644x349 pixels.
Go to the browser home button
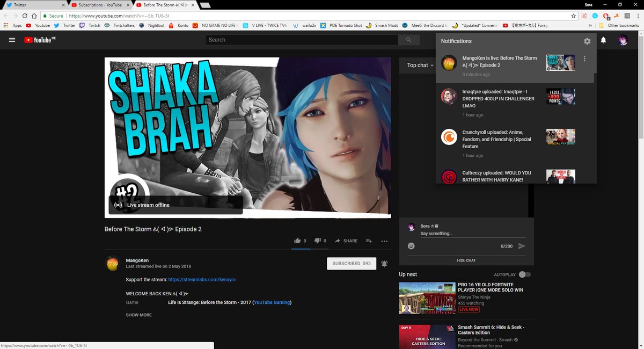pos(34,16)
